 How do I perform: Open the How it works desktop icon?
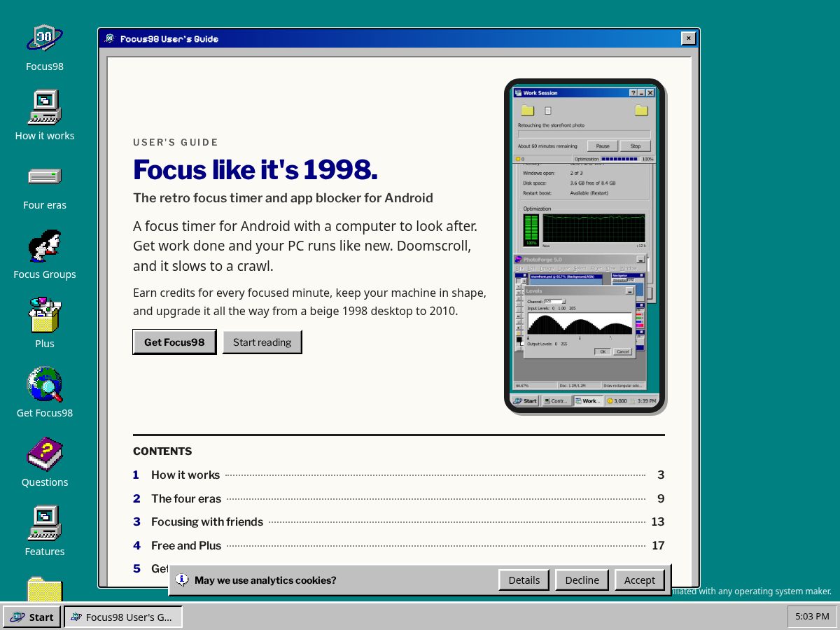tap(45, 116)
